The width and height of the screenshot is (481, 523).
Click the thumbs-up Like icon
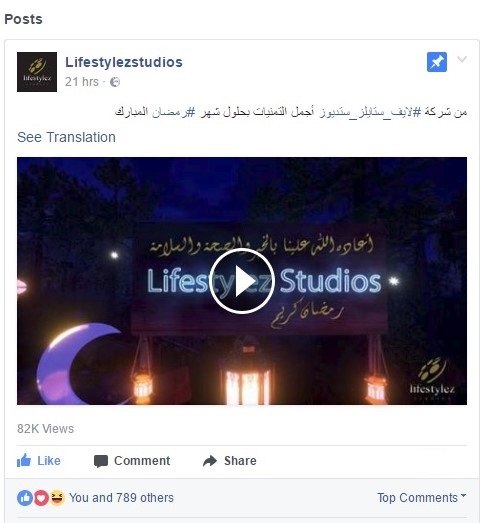(x=24, y=460)
